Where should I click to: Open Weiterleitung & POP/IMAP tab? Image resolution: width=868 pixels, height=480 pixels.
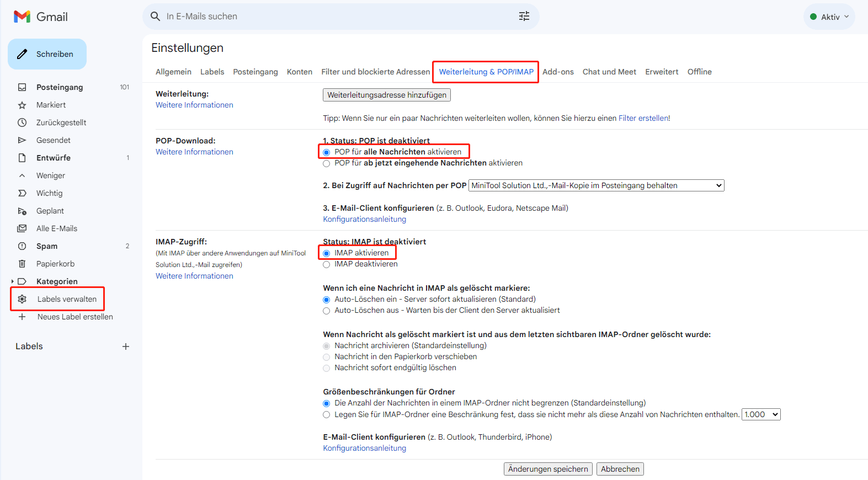486,72
